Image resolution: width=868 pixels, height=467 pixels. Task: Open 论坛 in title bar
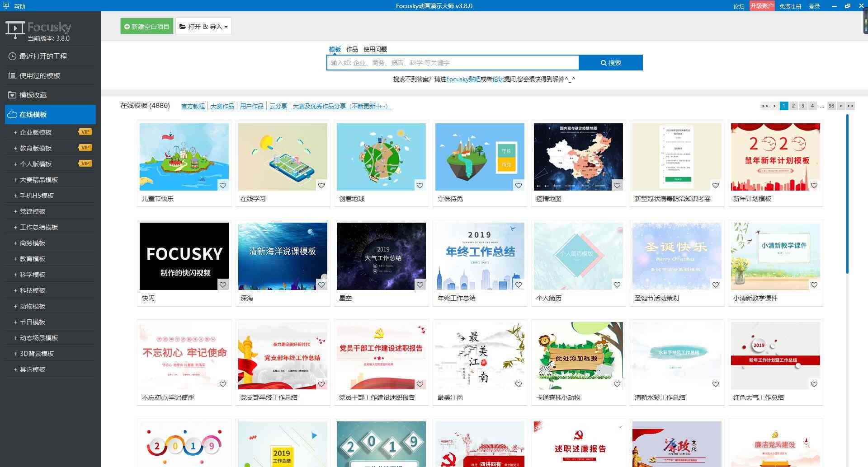[x=739, y=6]
